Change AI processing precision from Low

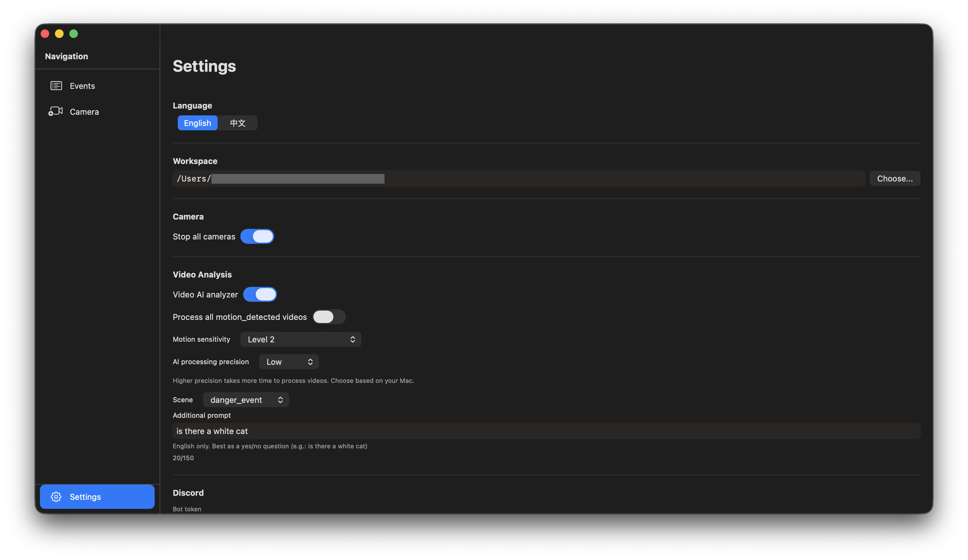coord(288,361)
